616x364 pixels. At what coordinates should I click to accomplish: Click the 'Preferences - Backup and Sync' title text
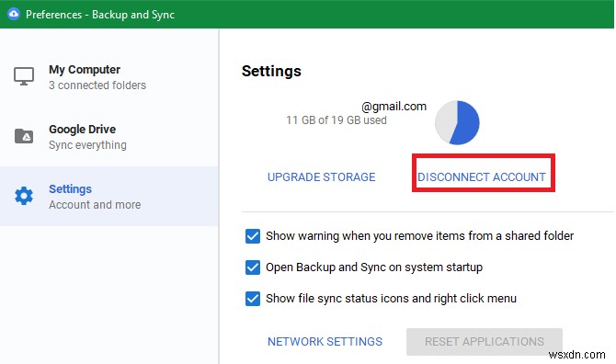coord(100,15)
